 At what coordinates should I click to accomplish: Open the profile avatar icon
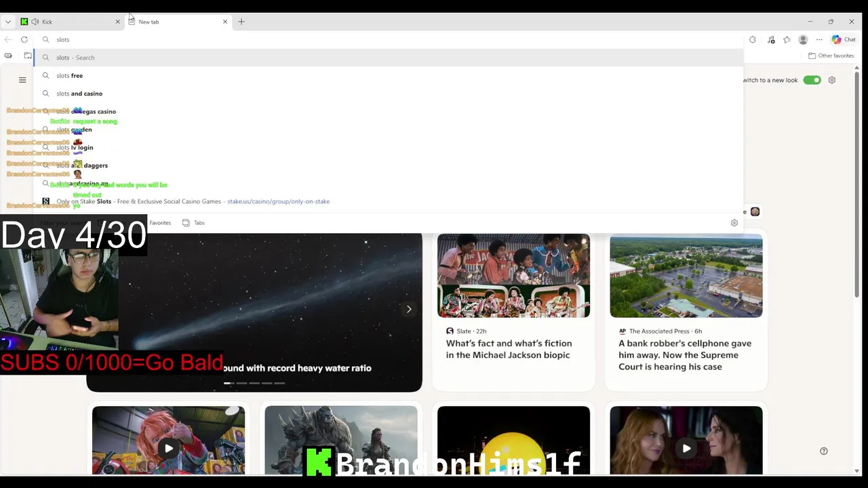(803, 39)
